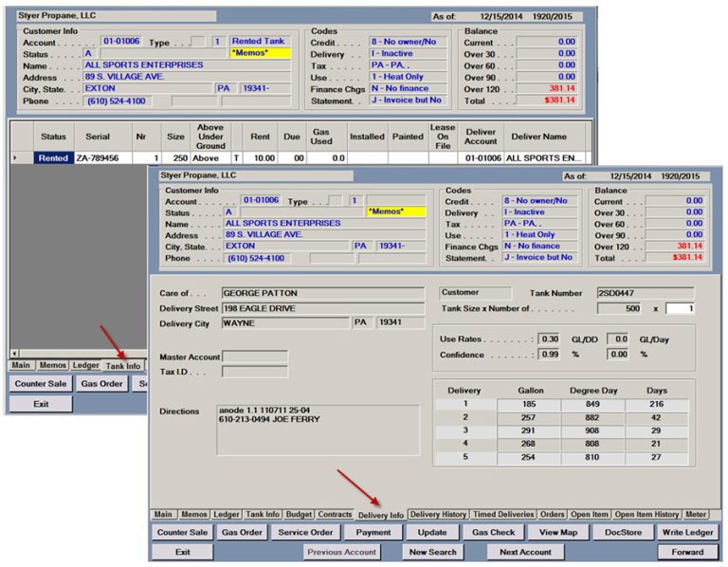This screenshot has height=567, width=728.
Task: Open the Timed Deliveries tab
Action: point(503,515)
